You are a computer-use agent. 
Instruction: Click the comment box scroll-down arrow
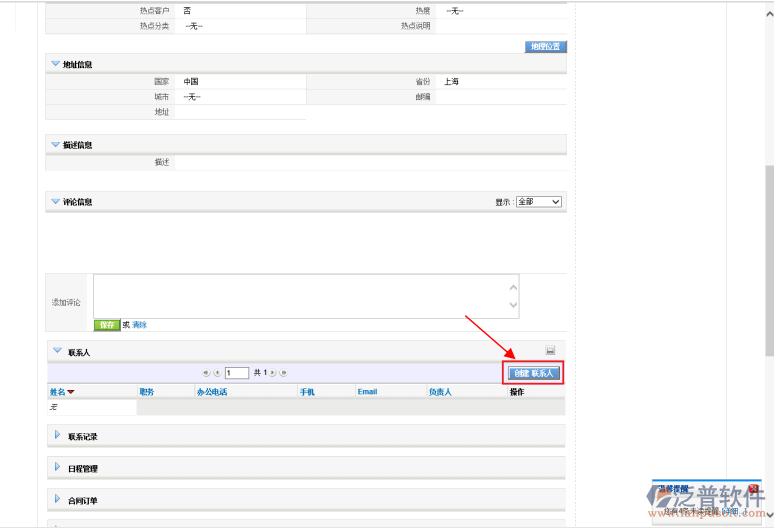tap(513, 305)
